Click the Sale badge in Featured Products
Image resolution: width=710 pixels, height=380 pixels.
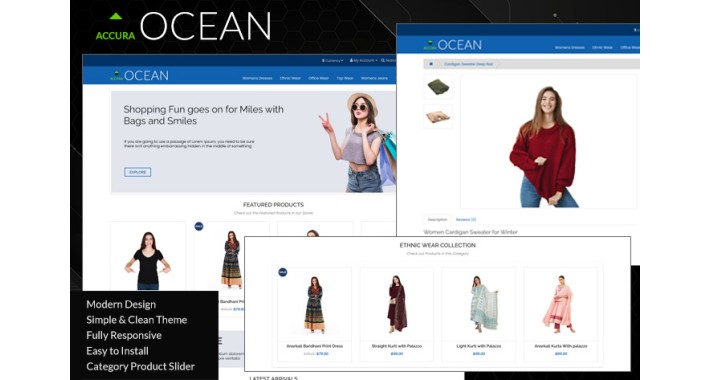click(x=199, y=226)
